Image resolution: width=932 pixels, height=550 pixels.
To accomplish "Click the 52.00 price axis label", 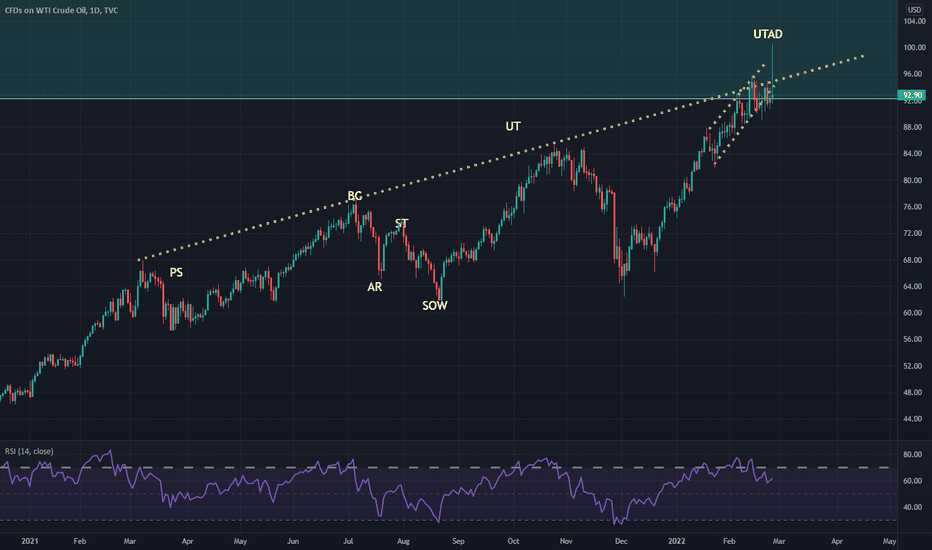I will tap(914, 366).
